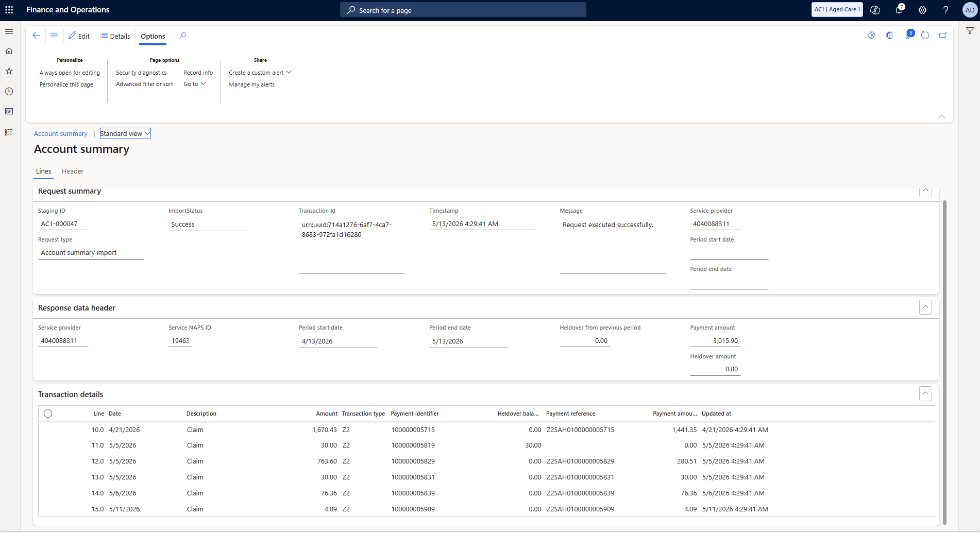This screenshot has height=533, width=980.
Task: Click the Staging ID field AC1-000047
Action: [x=63, y=224]
